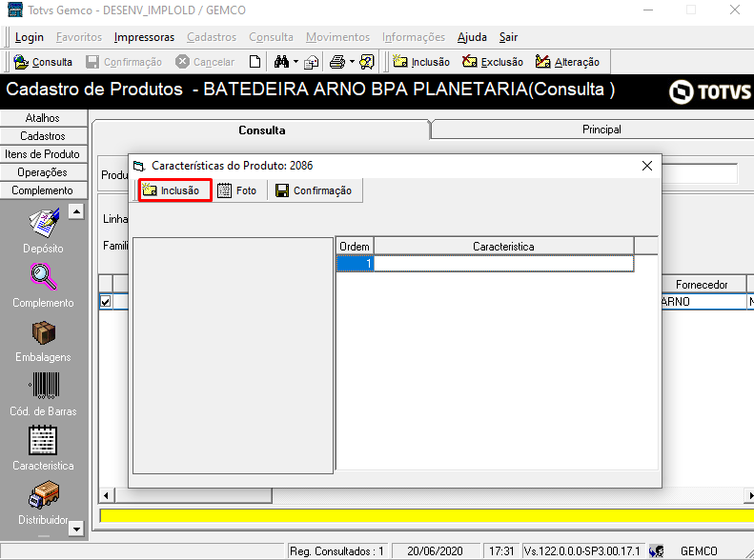Viewport: 754px width, 560px height.
Task: Click the 17:31 time in status bar
Action: click(x=501, y=550)
